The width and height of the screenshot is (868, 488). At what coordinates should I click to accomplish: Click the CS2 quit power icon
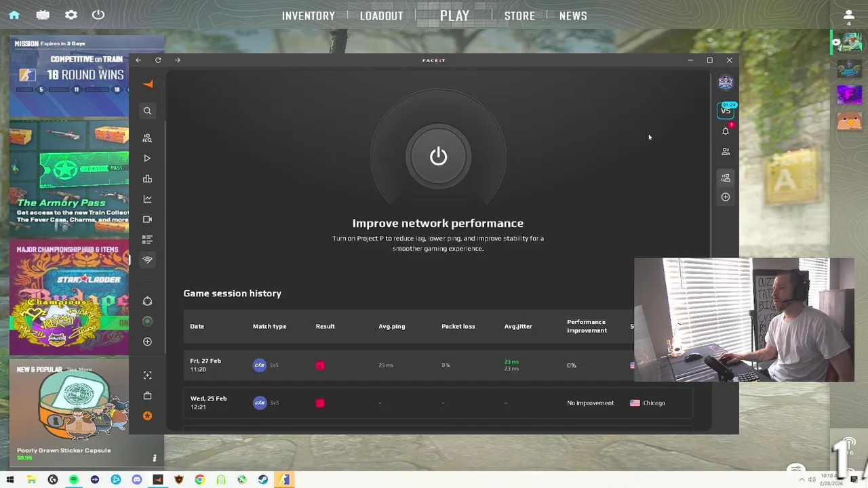click(x=98, y=15)
